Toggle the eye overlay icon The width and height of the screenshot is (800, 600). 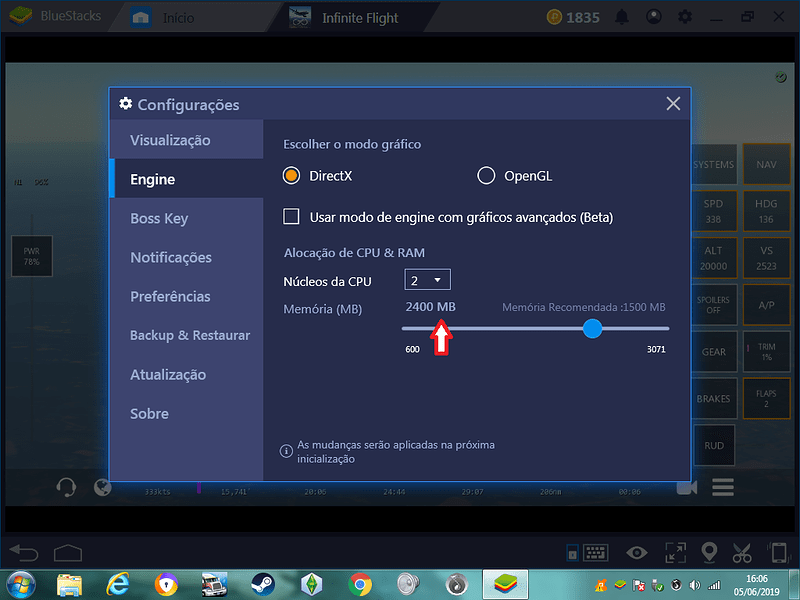click(637, 553)
